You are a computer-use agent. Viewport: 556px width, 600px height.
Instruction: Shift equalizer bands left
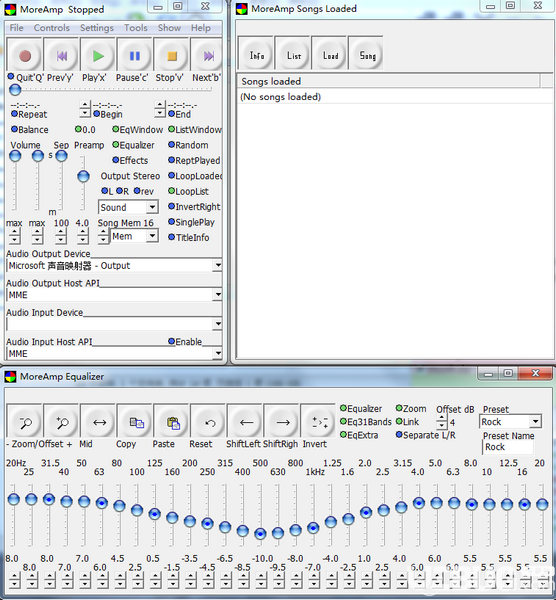(245, 421)
